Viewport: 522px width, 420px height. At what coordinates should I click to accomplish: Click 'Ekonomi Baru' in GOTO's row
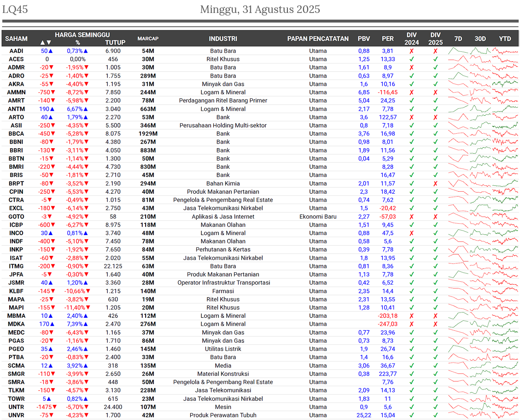coord(318,217)
